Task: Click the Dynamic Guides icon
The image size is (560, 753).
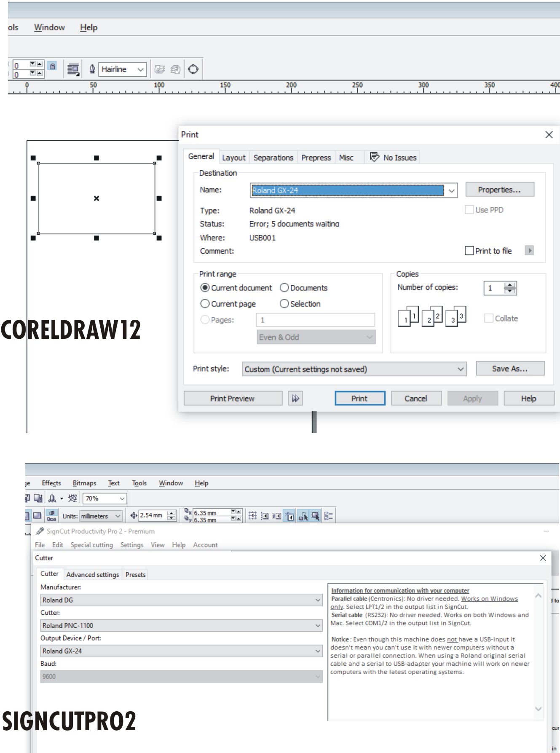Action: pos(289,515)
